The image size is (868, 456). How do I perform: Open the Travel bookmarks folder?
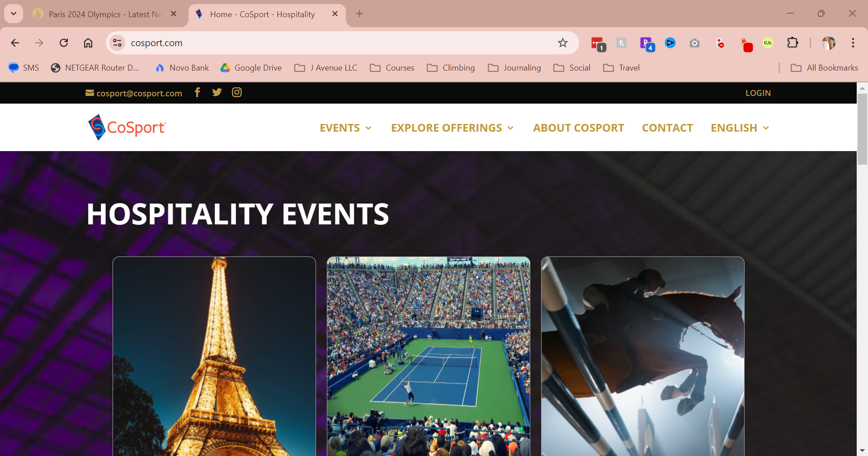(622, 68)
